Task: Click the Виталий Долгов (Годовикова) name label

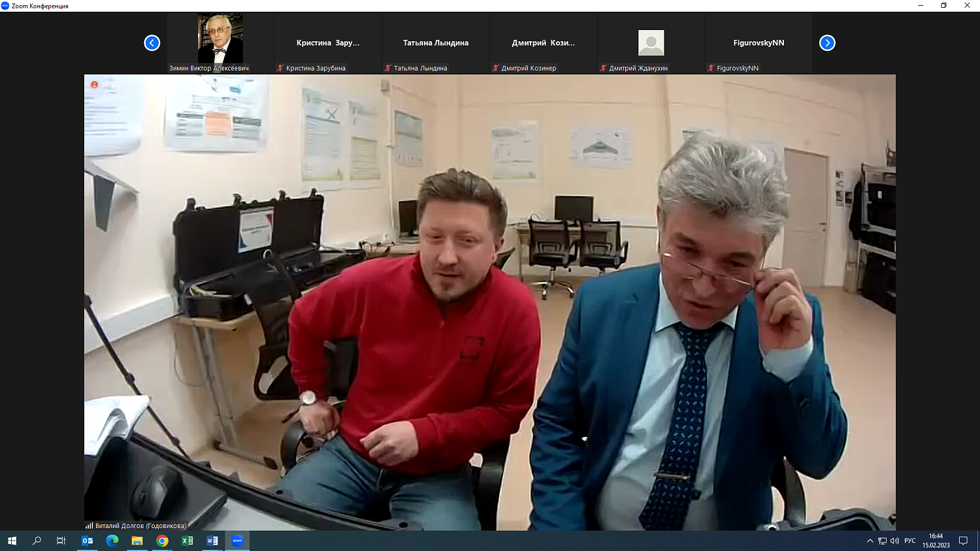Action: point(140,526)
